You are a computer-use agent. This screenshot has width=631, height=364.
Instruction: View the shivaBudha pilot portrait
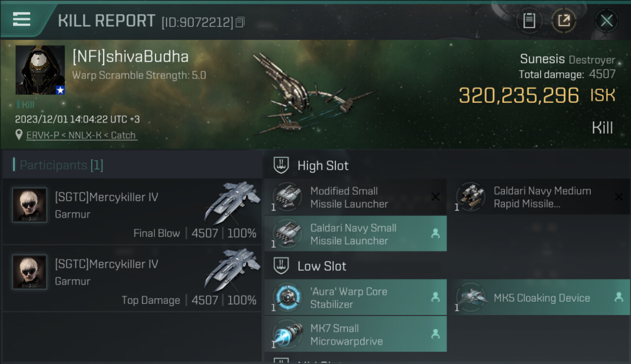[40, 70]
